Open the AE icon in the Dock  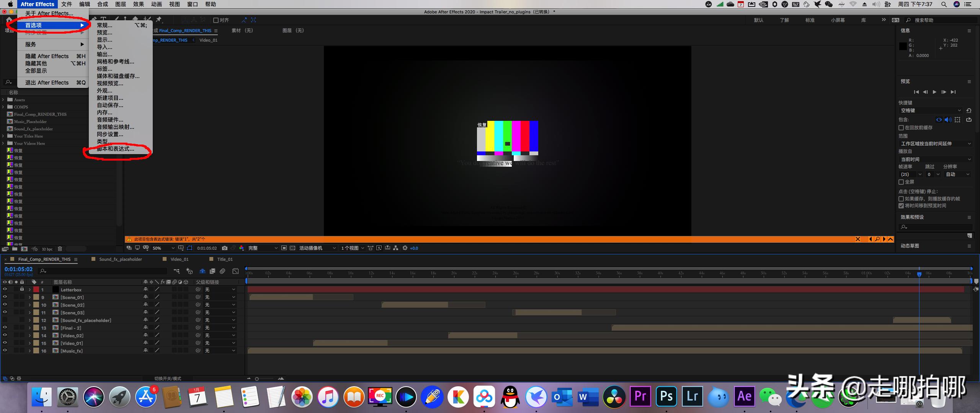tap(744, 396)
